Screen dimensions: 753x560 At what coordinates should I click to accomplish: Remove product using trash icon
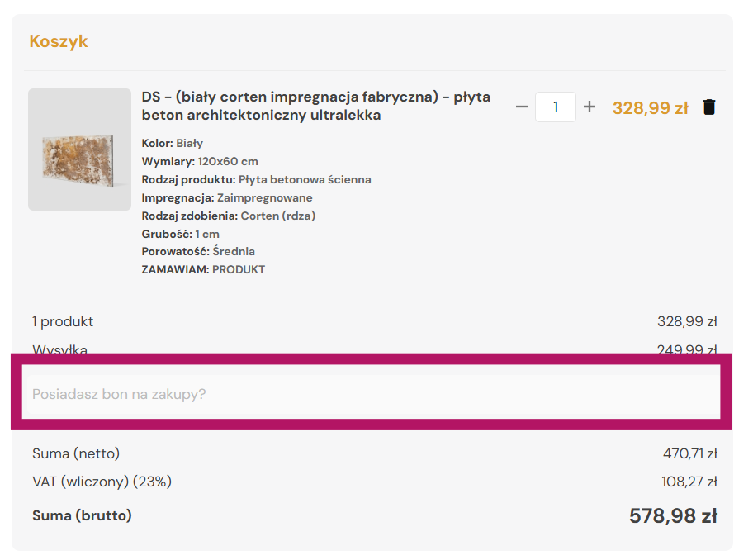(709, 107)
